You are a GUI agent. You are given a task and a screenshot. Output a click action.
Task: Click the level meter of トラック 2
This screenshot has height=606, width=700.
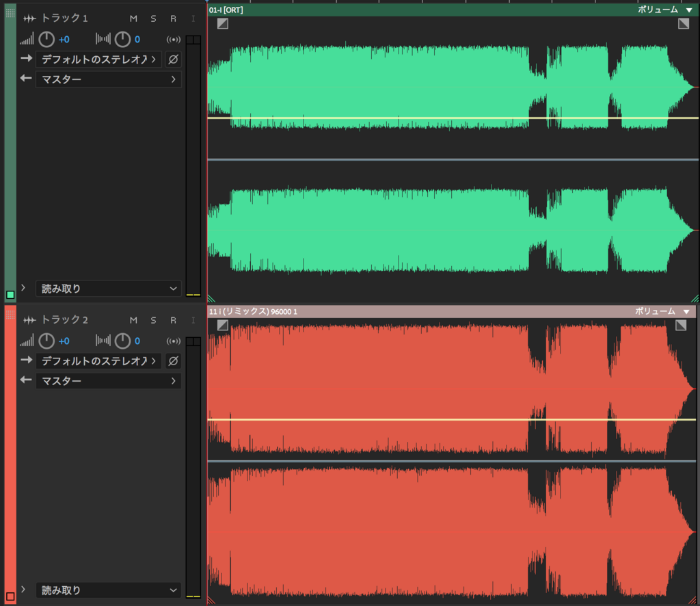pyautogui.click(x=193, y=468)
